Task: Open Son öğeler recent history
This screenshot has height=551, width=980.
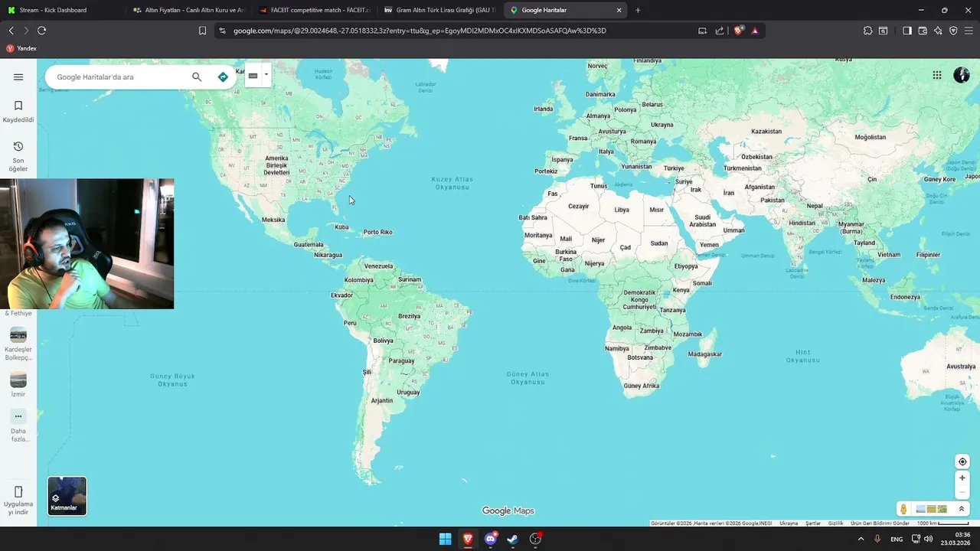Action: pos(18,156)
